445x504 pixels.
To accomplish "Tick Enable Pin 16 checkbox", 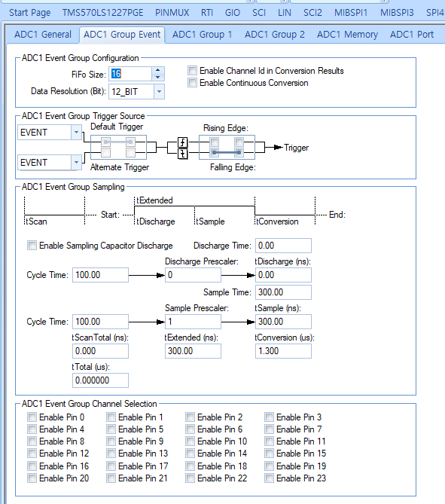I will click(x=32, y=466).
